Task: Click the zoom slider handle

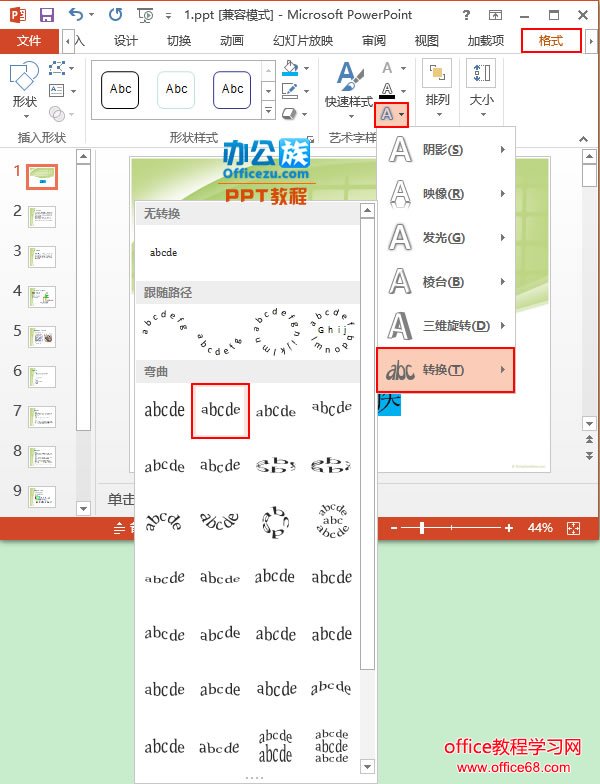Action: click(x=422, y=528)
